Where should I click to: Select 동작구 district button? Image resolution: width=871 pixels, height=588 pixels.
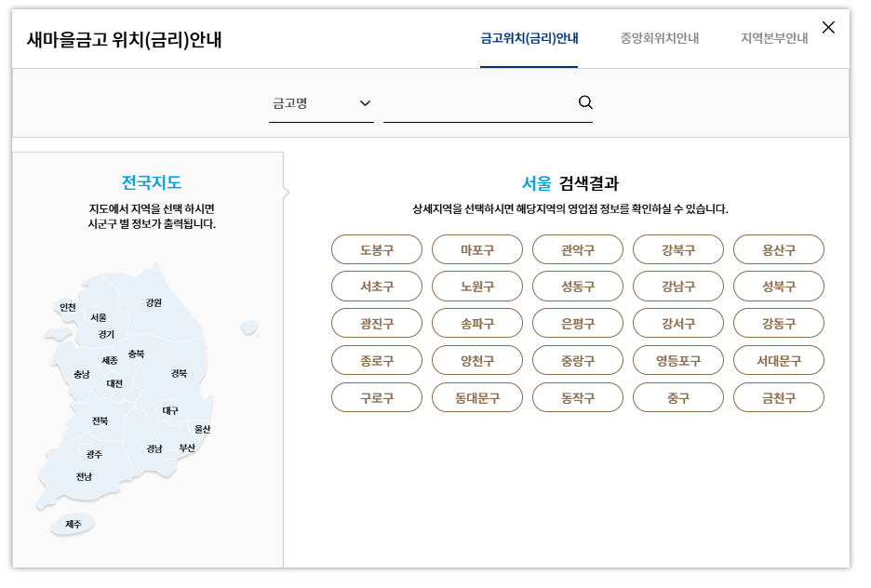pos(578,397)
